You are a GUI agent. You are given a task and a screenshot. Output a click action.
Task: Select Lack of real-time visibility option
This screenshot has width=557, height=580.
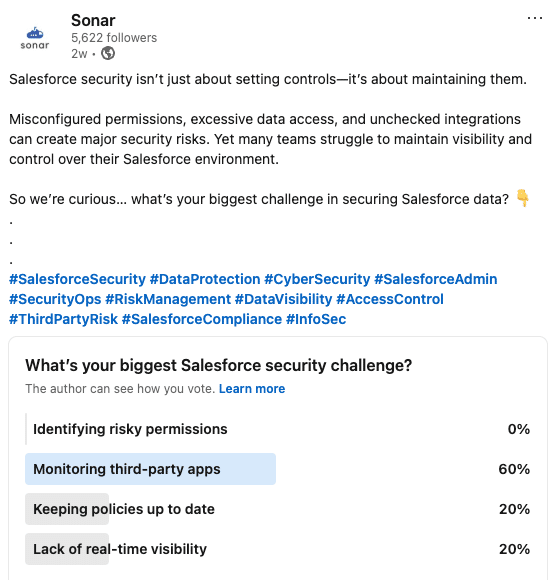[x=278, y=549]
